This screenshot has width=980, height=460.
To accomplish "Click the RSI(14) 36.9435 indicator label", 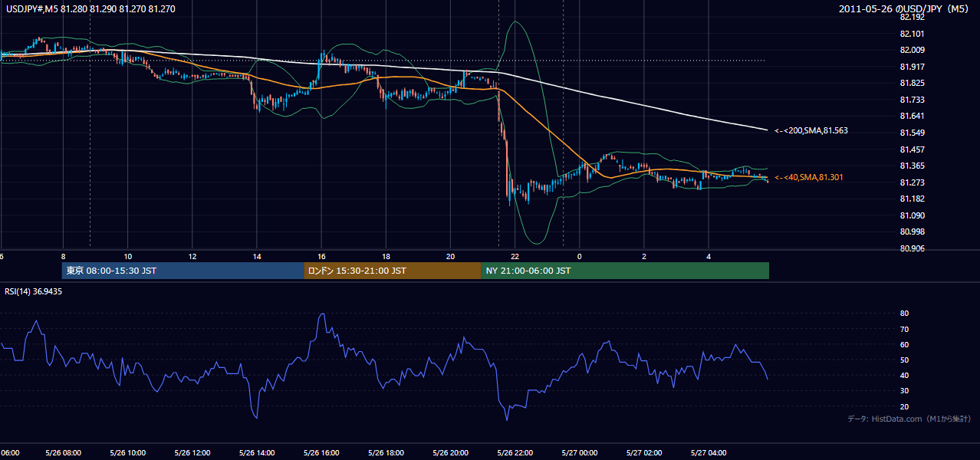I will [x=34, y=291].
